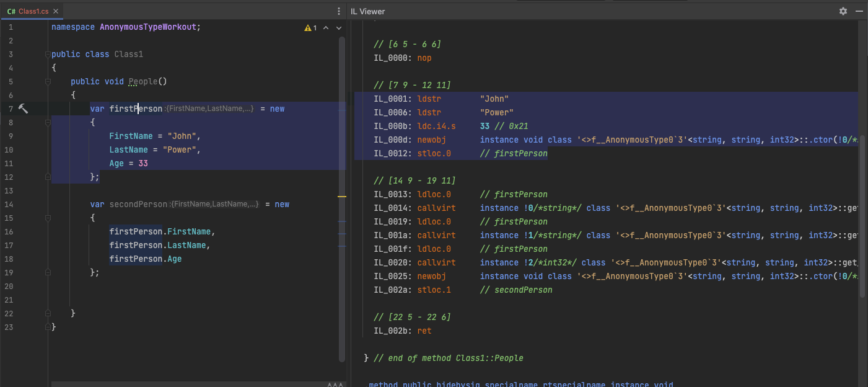Jump to previous warning via up chevron
The width and height of the screenshot is (868, 387).
pos(327,28)
